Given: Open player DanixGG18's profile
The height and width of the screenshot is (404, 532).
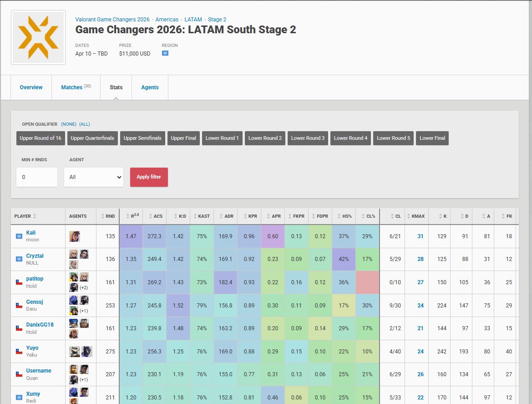Looking at the screenshot, I should point(40,325).
